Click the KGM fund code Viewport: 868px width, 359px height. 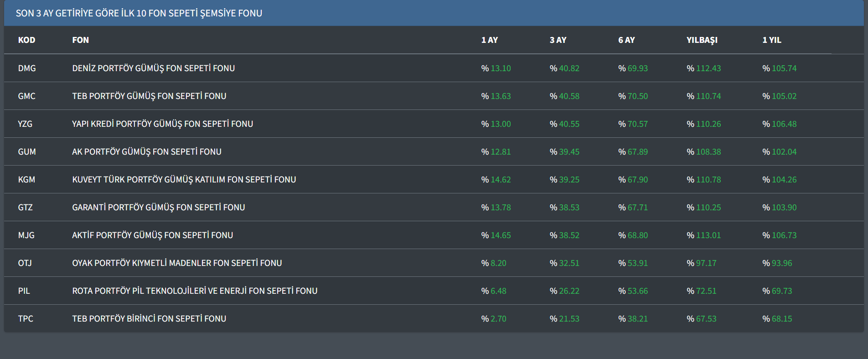click(26, 180)
